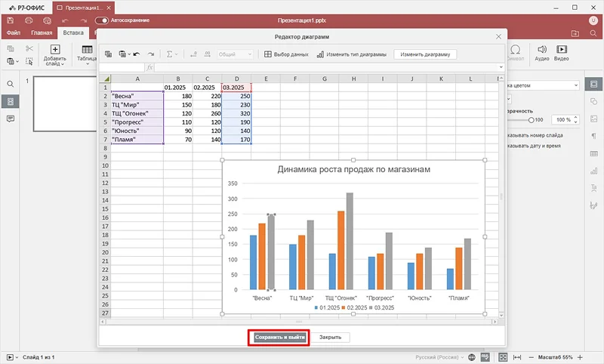This screenshot has width=604, height=364.
Task: Undo via the red title bar arrow
Action: pos(65,21)
